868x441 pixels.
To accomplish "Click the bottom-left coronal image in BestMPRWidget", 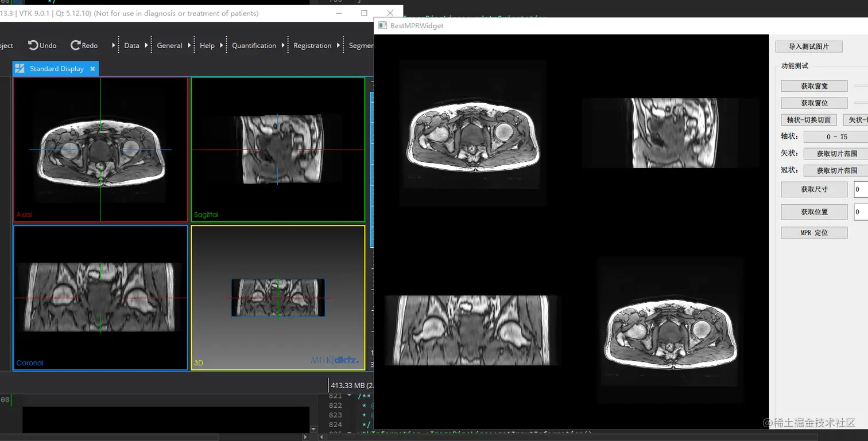I will point(472,330).
